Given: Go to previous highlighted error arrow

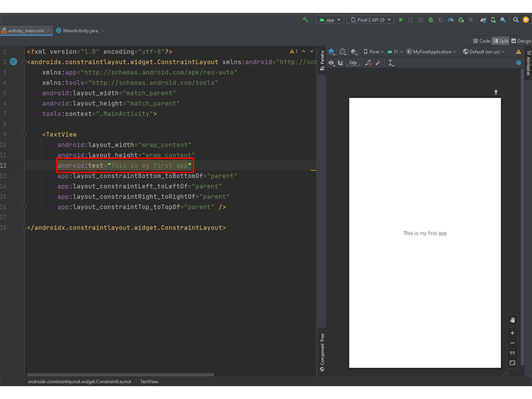Looking at the screenshot, I should point(304,51).
